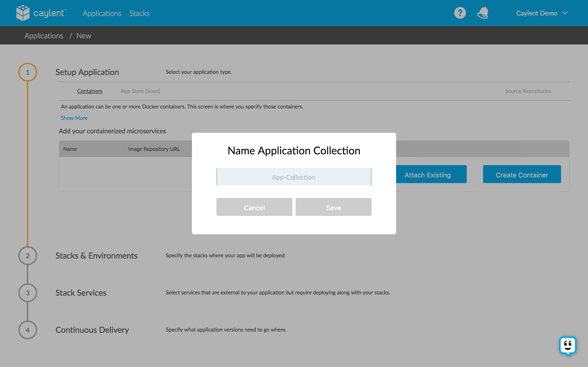588x367 pixels.
Task: Click the step 2 circle indicator
Action: pos(28,256)
